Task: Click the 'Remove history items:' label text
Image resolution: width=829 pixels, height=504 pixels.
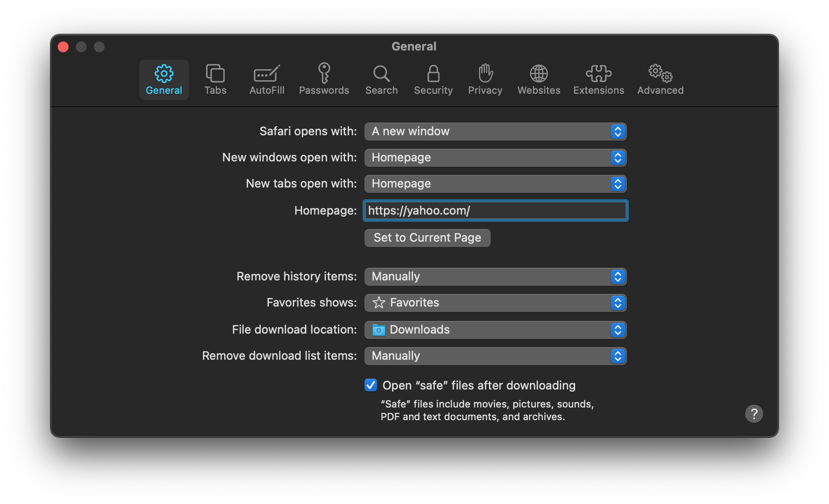Action: click(297, 276)
